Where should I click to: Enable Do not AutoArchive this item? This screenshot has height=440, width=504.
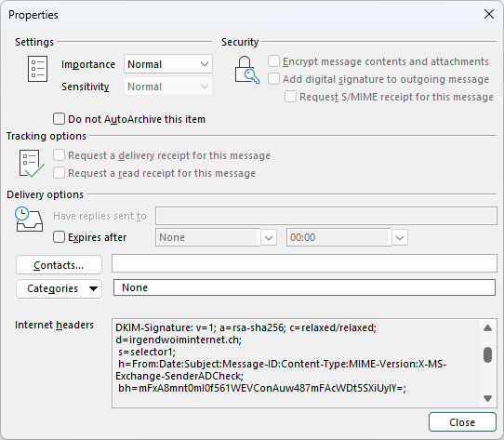pos(59,119)
